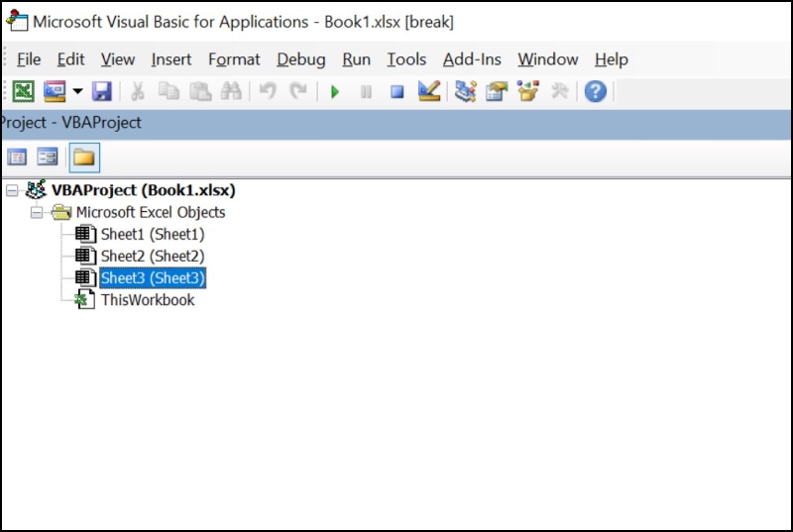Open the Window menu
Screen dimensions: 793x532
click(548, 59)
